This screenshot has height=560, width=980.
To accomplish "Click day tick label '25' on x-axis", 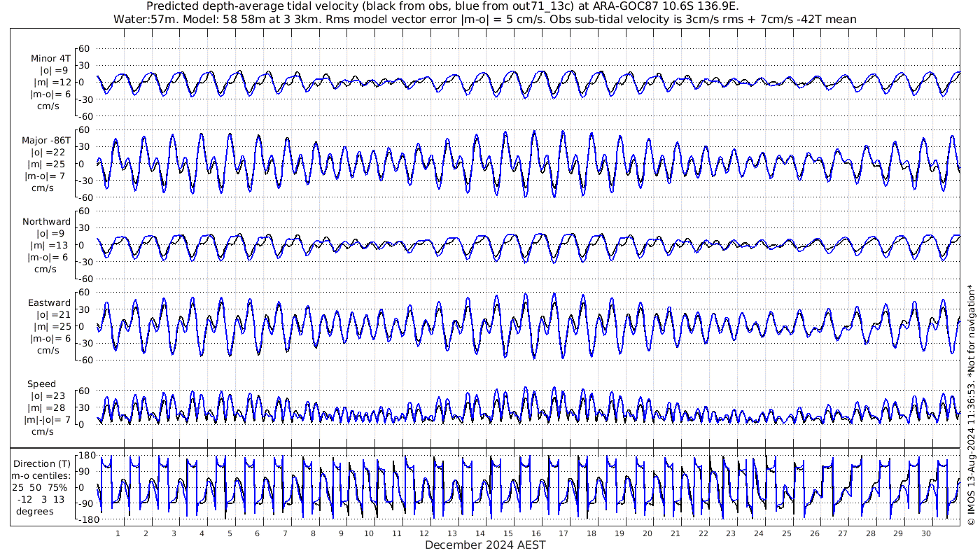I will tap(787, 533).
